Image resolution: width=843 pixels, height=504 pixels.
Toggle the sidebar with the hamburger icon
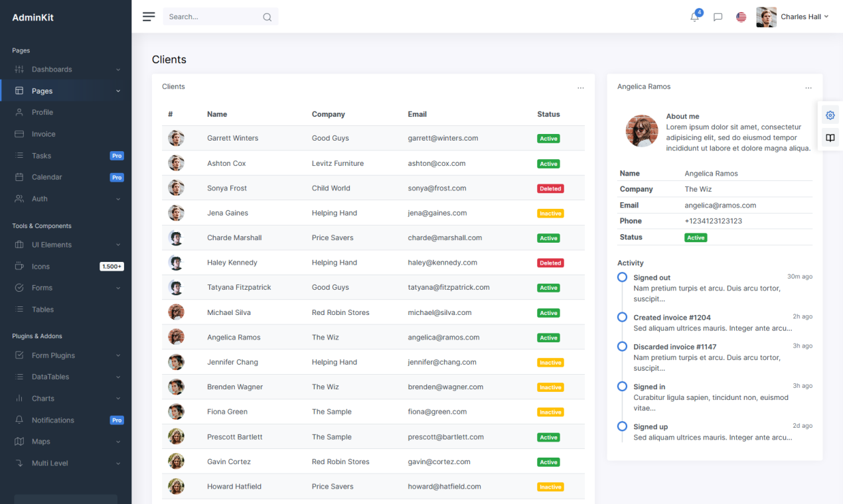click(x=149, y=17)
